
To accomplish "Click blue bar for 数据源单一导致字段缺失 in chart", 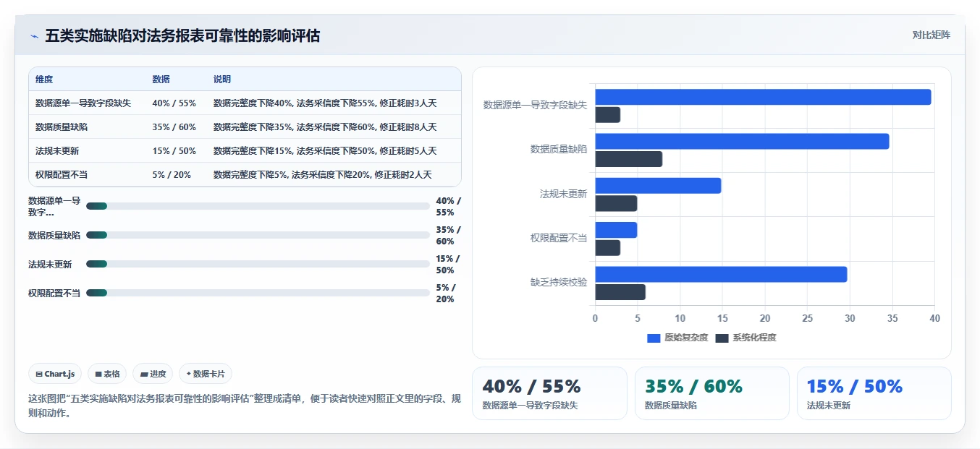I will pyautogui.click(x=763, y=97).
